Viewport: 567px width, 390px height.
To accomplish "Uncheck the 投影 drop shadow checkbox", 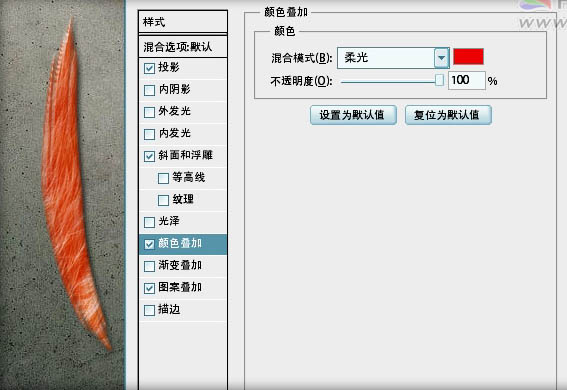I will pyautogui.click(x=149, y=68).
